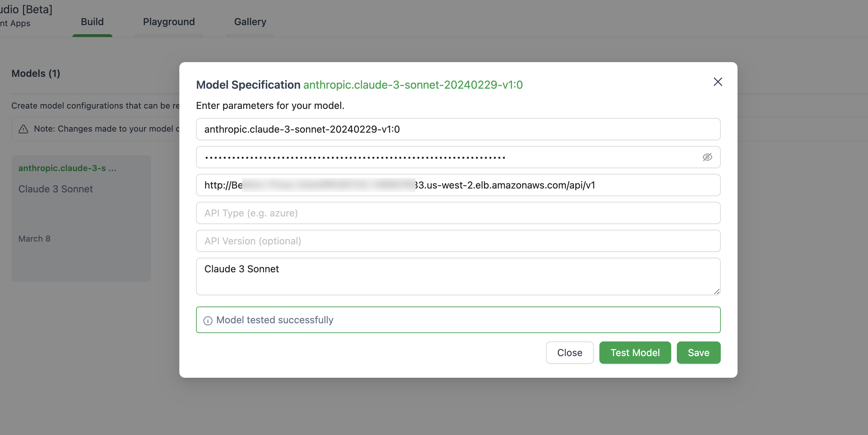868x435 pixels.
Task: Click the Close button in dialog footer
Action: [x=569, y=353]
